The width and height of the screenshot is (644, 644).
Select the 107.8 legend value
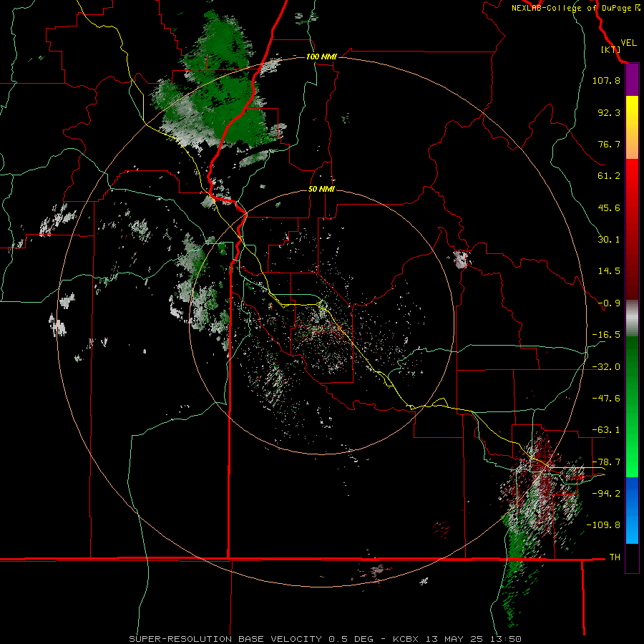pos(606,80)
